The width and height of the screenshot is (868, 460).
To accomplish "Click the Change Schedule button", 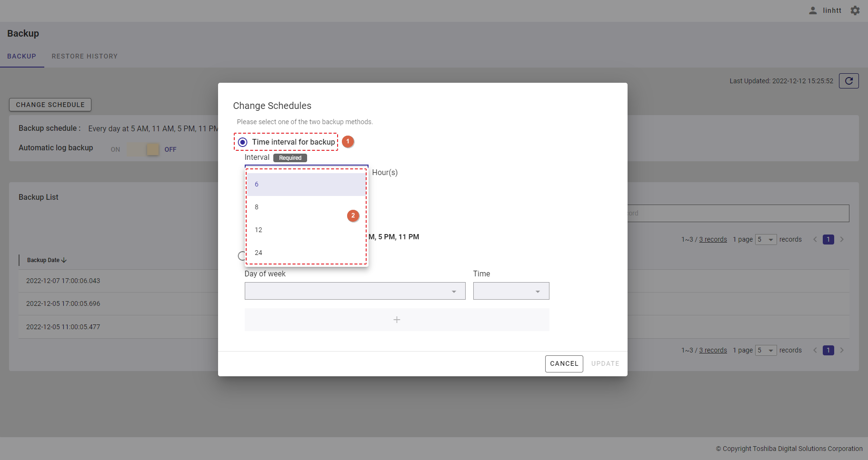I will coord(50,105).
